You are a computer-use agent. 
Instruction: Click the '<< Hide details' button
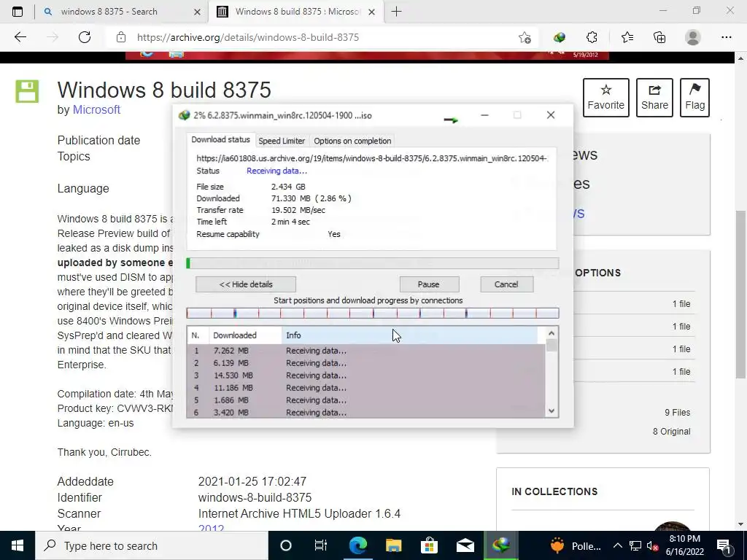[x=246, y=284]
